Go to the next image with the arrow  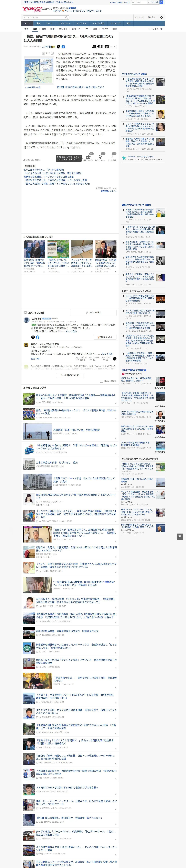(x=52, y=53)
